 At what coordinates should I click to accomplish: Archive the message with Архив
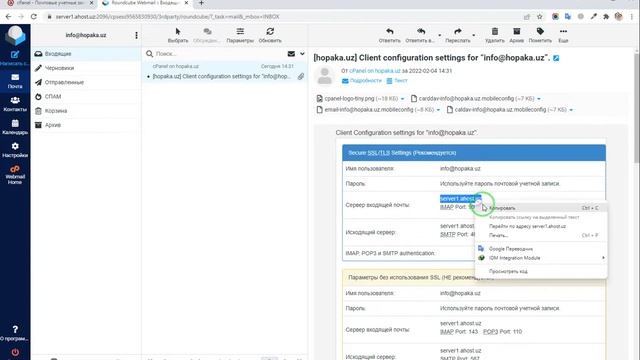(x=516, y=35)
